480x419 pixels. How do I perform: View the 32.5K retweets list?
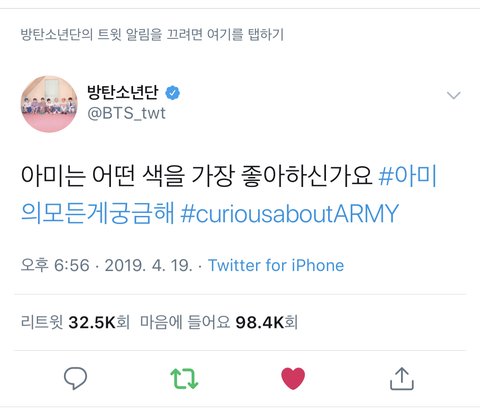tap(99, 322)
